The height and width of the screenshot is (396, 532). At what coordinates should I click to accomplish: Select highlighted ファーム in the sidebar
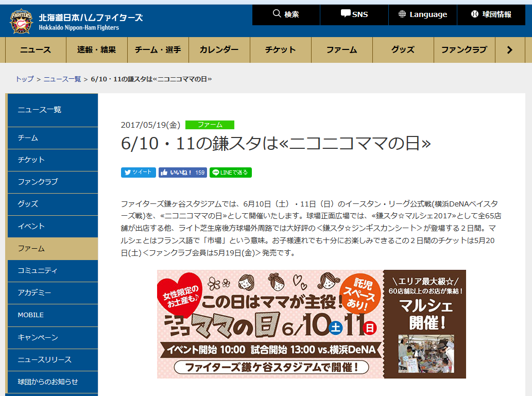tap(52, 249)
